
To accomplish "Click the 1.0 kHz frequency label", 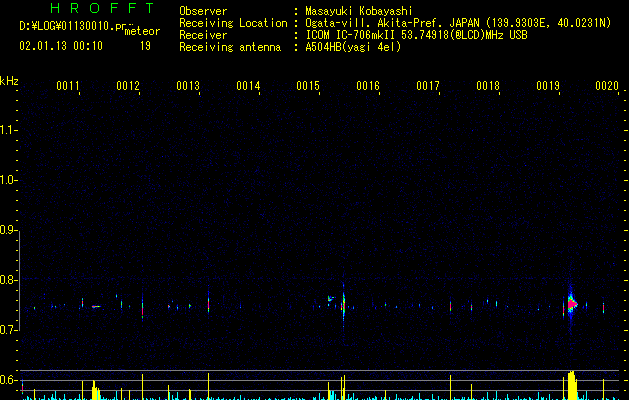I will click(8, 180).
